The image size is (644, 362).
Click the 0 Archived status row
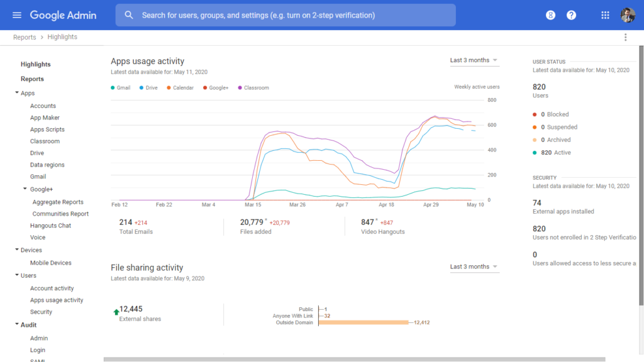tap(552, 140)
